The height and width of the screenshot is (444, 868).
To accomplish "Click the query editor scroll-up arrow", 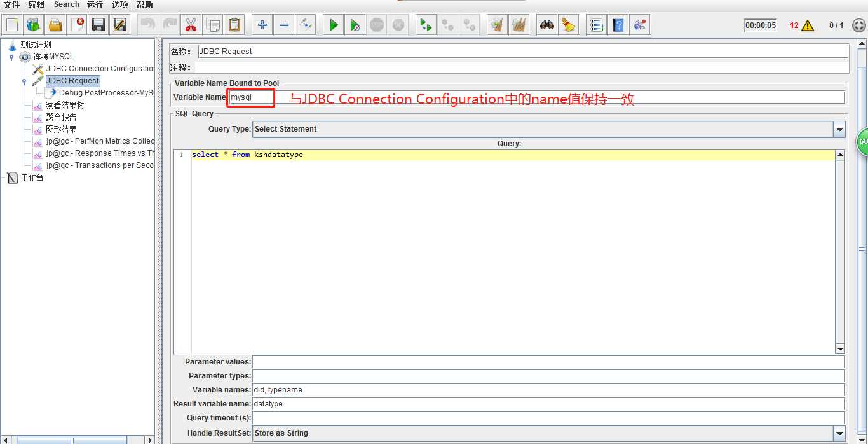I will click(840, 155).
